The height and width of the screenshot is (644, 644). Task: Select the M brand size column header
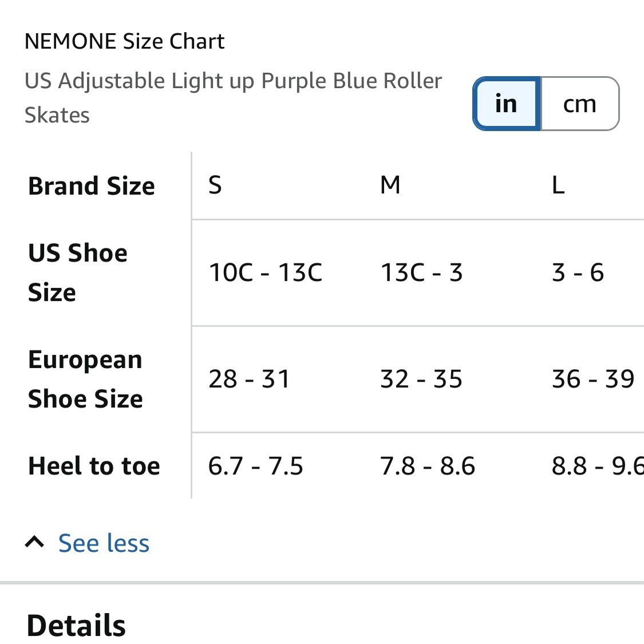pos(390,185)
